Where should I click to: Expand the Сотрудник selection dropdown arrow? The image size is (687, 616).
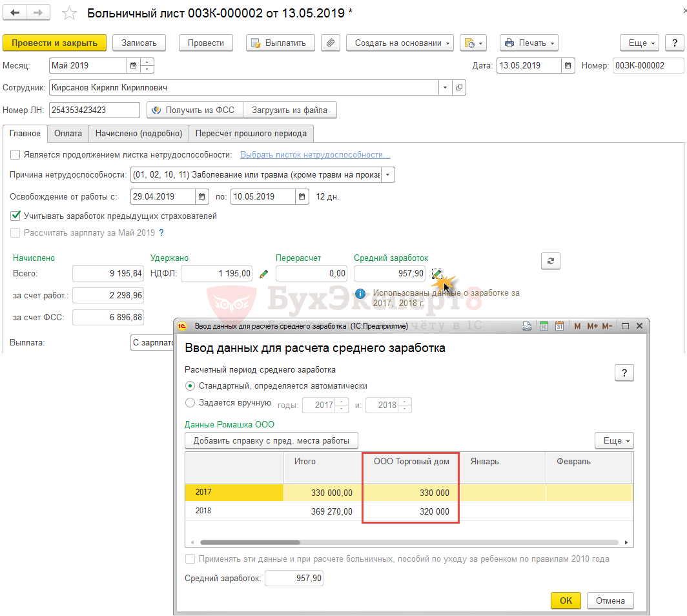[445, 88]
